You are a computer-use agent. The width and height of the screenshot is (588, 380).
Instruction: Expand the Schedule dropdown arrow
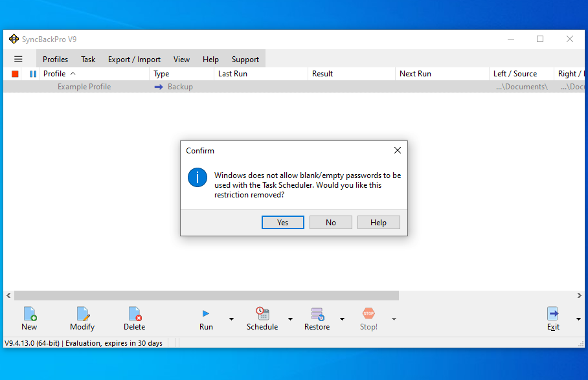coord(290,319)
